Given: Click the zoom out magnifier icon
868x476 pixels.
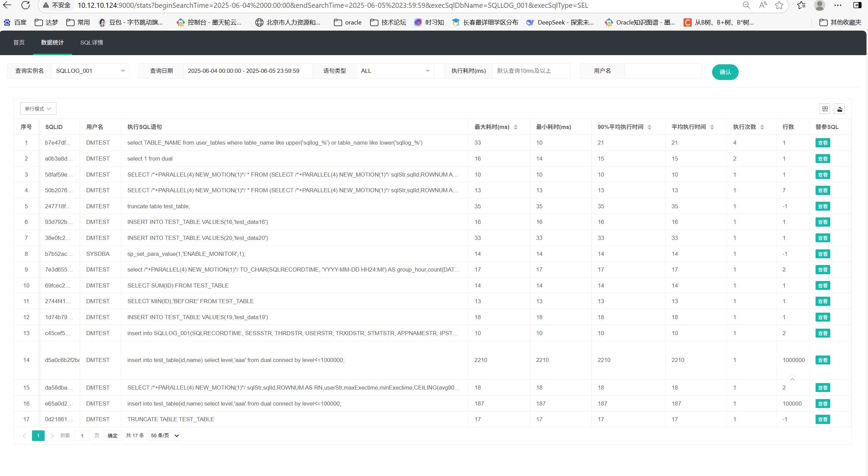Looking at the screenshot, I should click(x=746, y=5).
